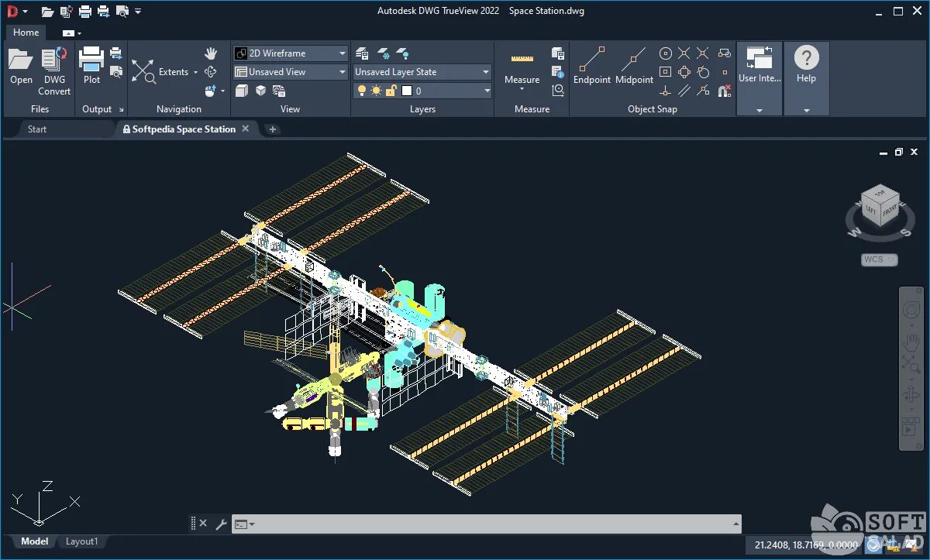Click the layer freeze snowflake icon above Layer State
930x560 pixels.
[383, 53]
